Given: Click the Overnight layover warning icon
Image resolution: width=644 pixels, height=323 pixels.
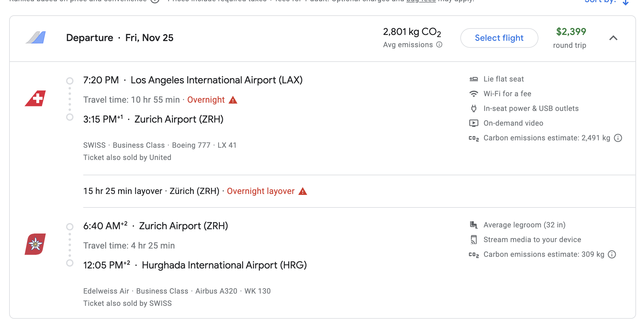Looking at the screenshot, I should 303,192.
